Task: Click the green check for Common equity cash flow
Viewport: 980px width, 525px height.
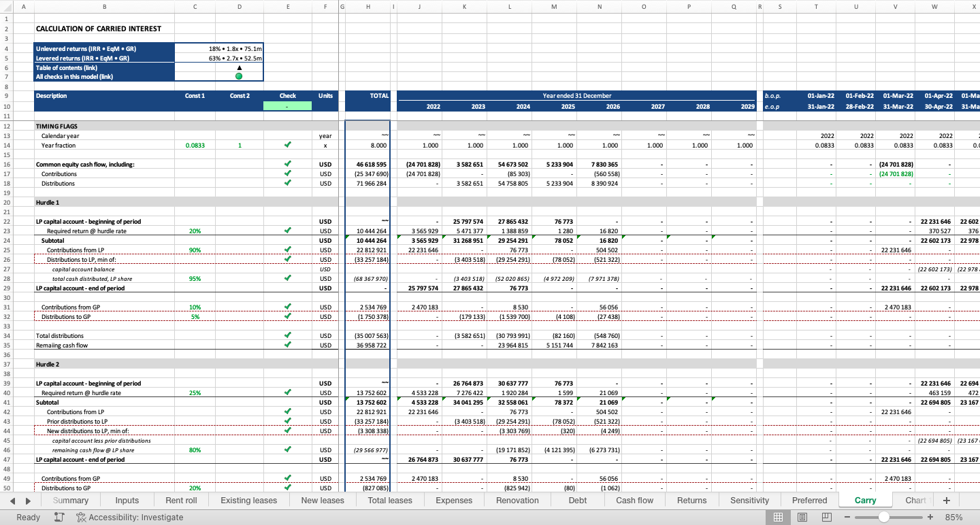Action: pyautogui.click(x=288, y=165)
